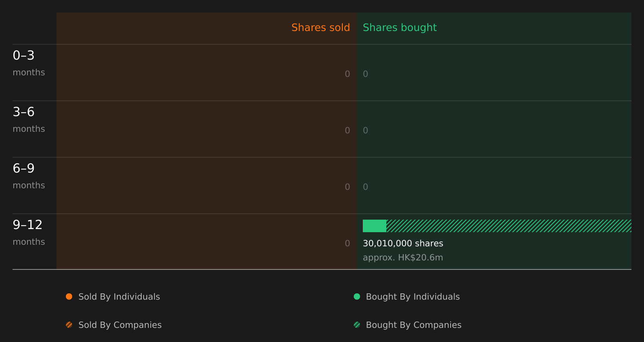Select the Sold By Individuals legend label
This screenshot has height=342, width=644.
119,297
